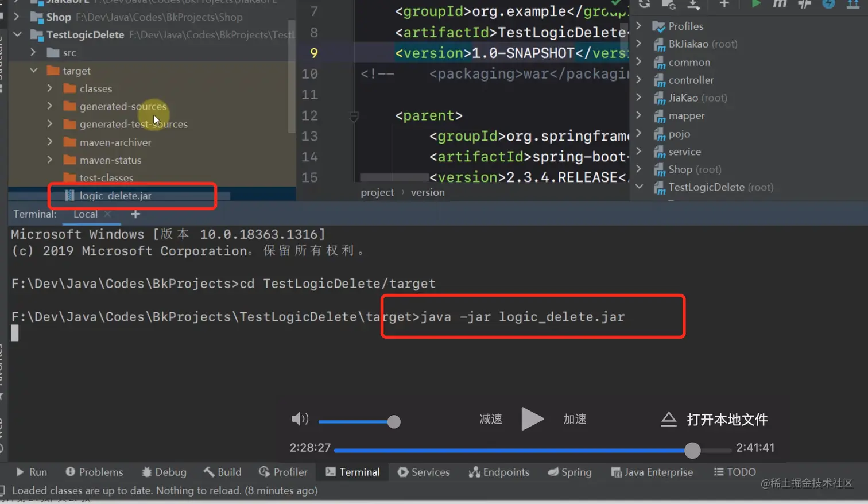Click the video progress slider handle
This screenshot has height=504, width=868.
coord(692,450)
